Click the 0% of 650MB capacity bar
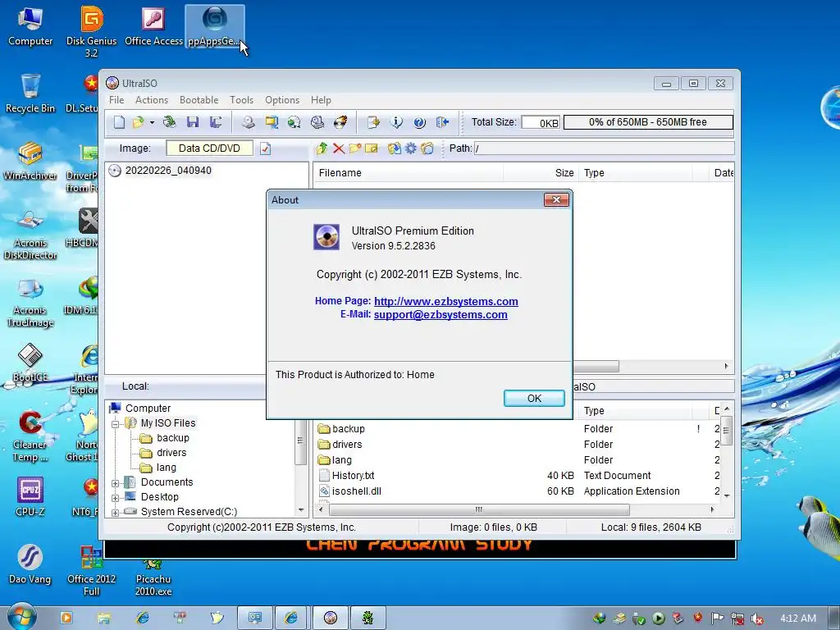Image resolution: width=840 pixels, height=630 pixels. pyautogui.click(x=648, y=122)
